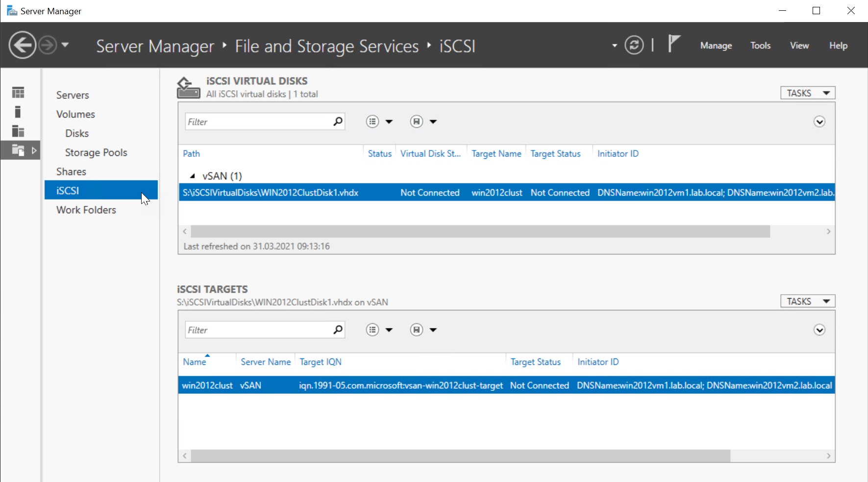
Task: Expand the targets filter panel chevron
Action: point(819,330)
